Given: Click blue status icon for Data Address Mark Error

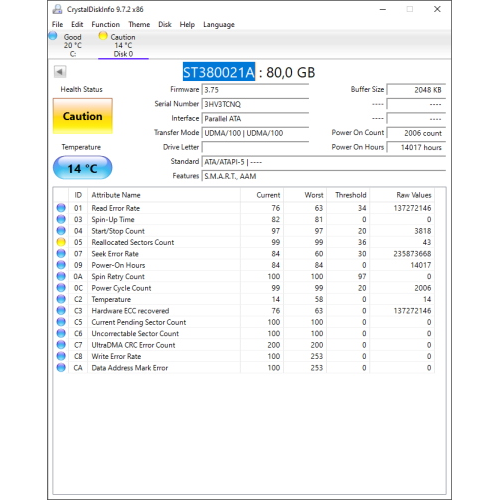Looking at the screenshot, I should 61,368.
